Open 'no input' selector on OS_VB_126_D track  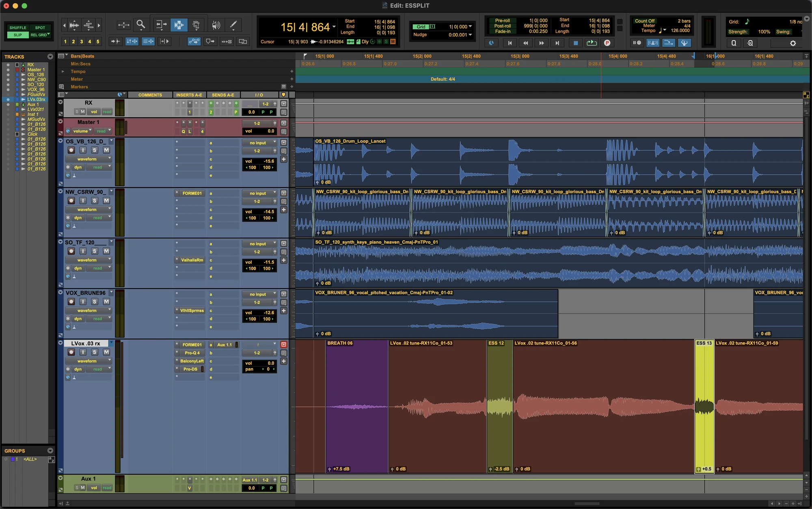click(x=259, y=143)
